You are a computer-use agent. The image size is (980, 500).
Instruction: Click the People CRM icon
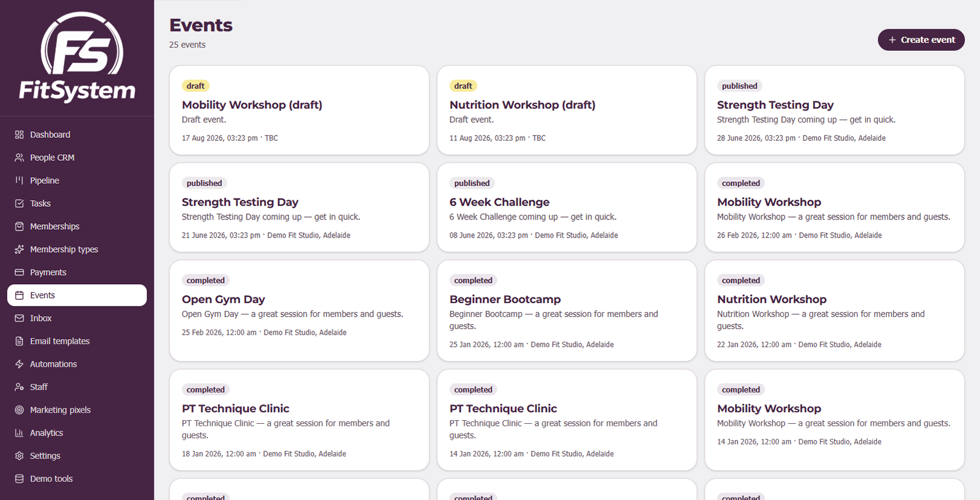[x=19, y=157]
